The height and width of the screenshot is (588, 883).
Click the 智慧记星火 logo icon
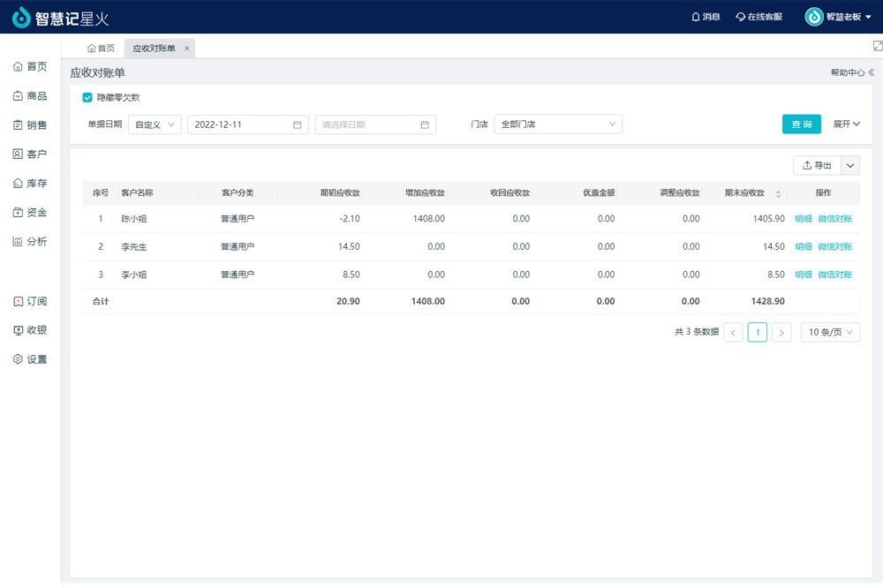coord(20,17)
